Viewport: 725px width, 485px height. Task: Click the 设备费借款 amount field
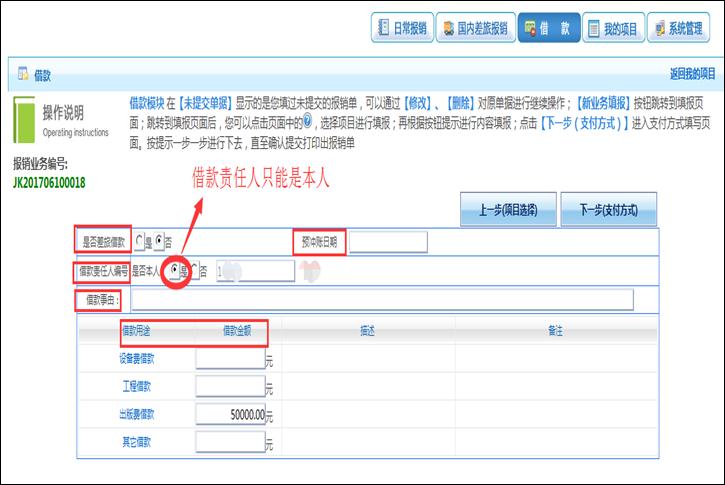tap(230, 360)
